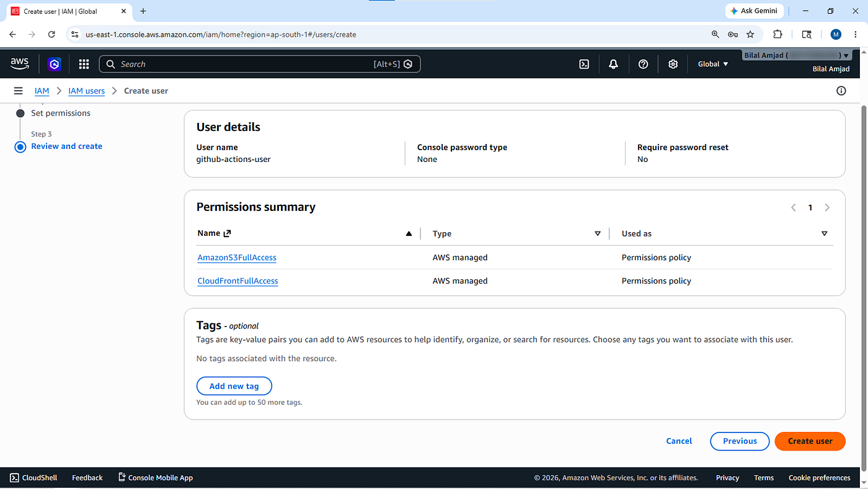868x489 pixels.
Task: Open the help question mark menu
Action: (644, 64)
